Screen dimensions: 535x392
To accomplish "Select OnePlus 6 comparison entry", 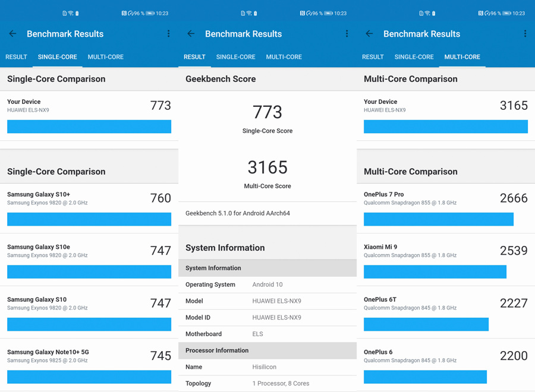I will coord(446,365).
